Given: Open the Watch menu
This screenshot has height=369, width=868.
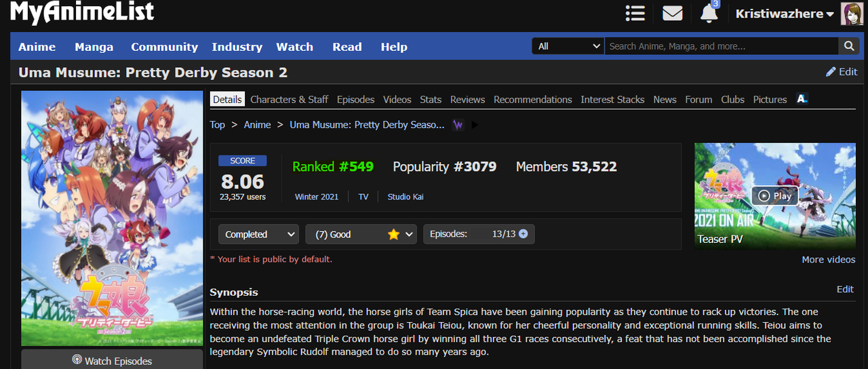Looking at the screenshot, I should tap(294, 47).
